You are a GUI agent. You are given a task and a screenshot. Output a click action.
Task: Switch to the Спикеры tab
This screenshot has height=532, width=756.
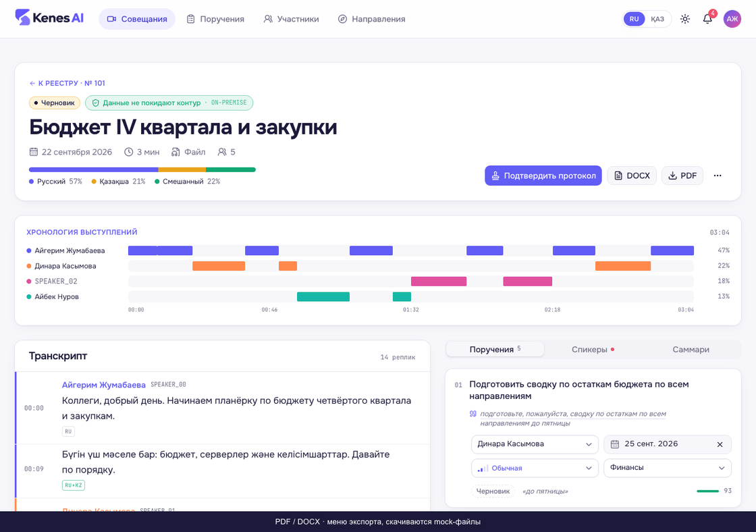click(593, 349)
